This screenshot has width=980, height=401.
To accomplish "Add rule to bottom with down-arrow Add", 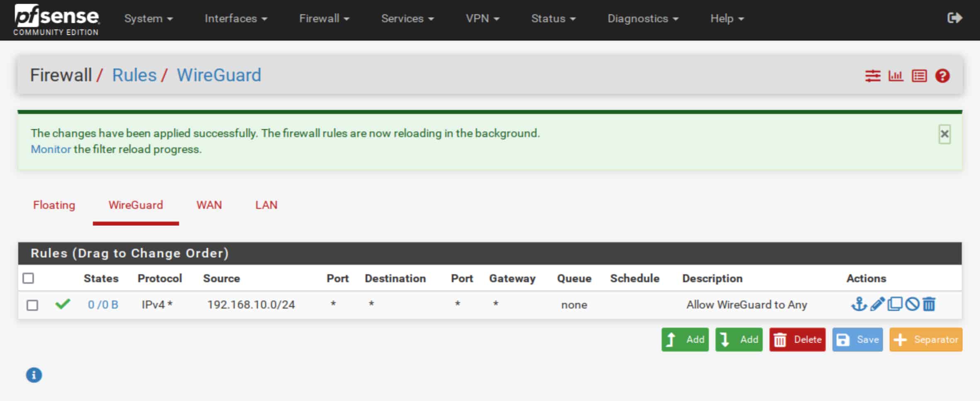I will [x=739, y=340].
